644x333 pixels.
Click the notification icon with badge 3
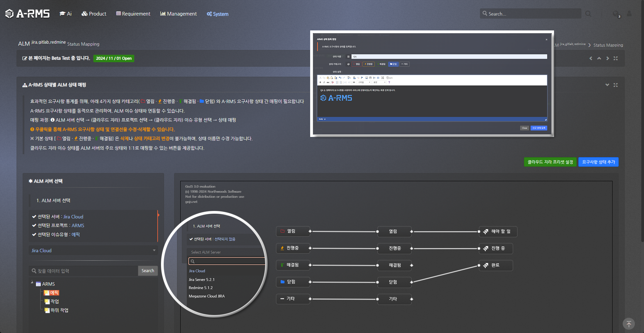(x=616, y=14)
